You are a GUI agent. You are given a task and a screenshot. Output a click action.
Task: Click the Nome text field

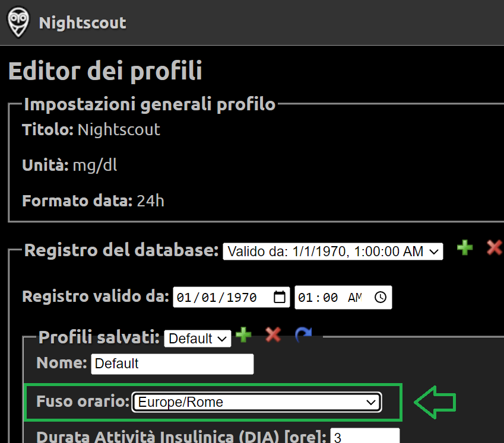[x=172, y=364]
